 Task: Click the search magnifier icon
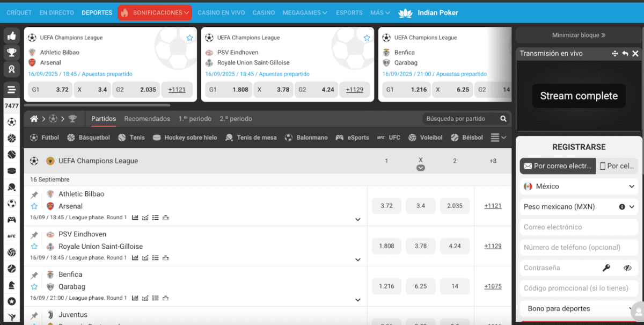click(x=503, y=119)
